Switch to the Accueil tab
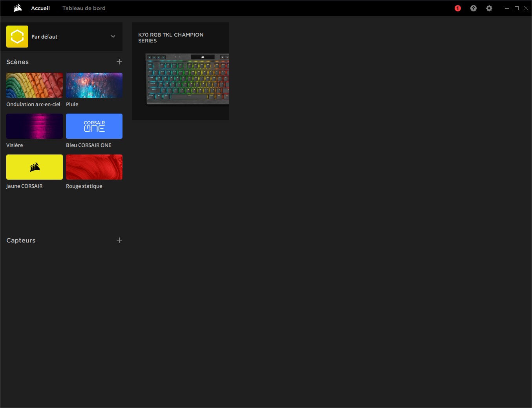 pos(40,8)
